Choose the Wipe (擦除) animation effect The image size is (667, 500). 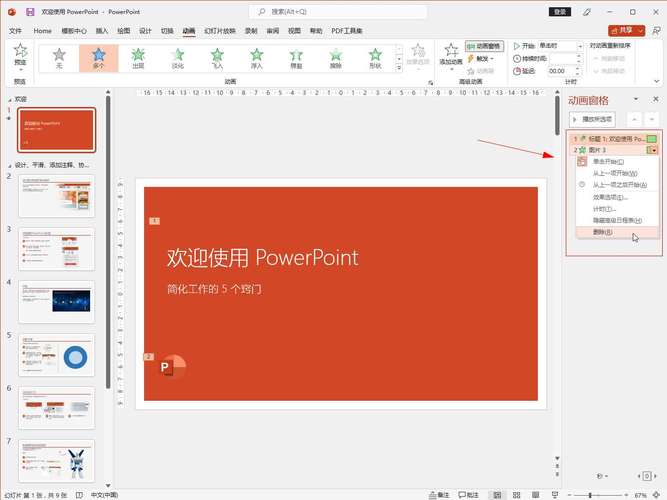point(336,58)
